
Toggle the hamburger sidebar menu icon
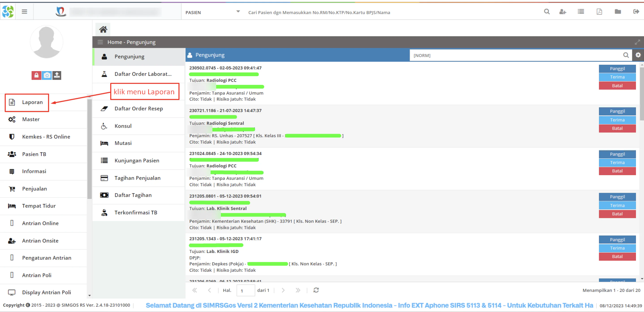[24, 11]
